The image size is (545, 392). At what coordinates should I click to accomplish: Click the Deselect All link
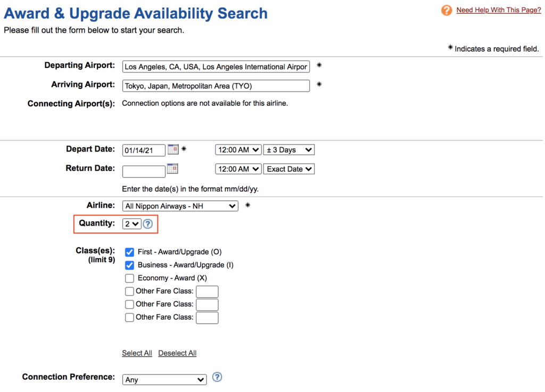(177, 353)
